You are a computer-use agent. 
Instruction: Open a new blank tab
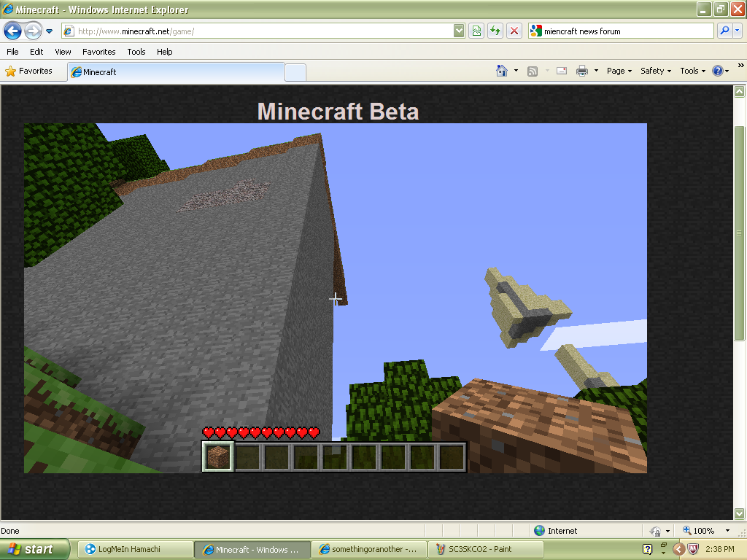point(295,72)
